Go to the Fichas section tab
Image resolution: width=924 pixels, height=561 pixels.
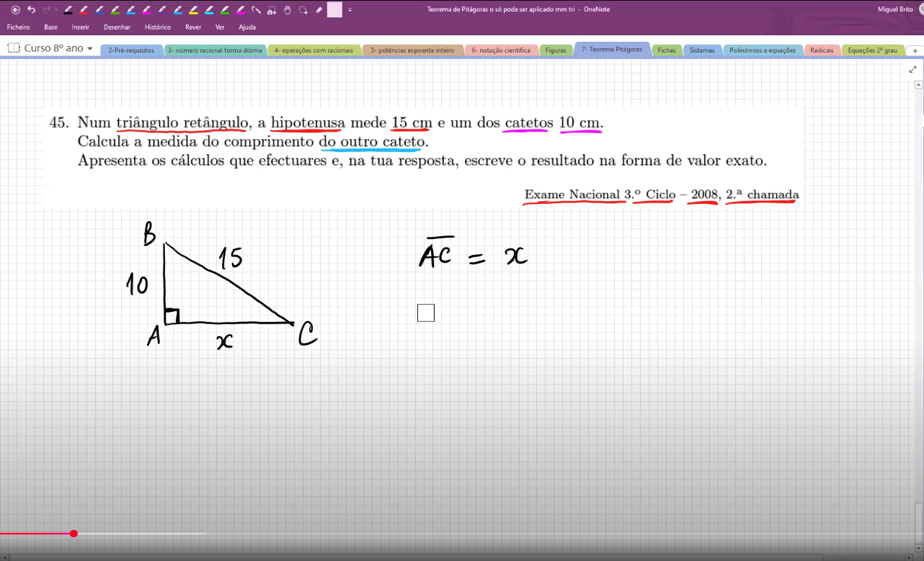(667, 50)
